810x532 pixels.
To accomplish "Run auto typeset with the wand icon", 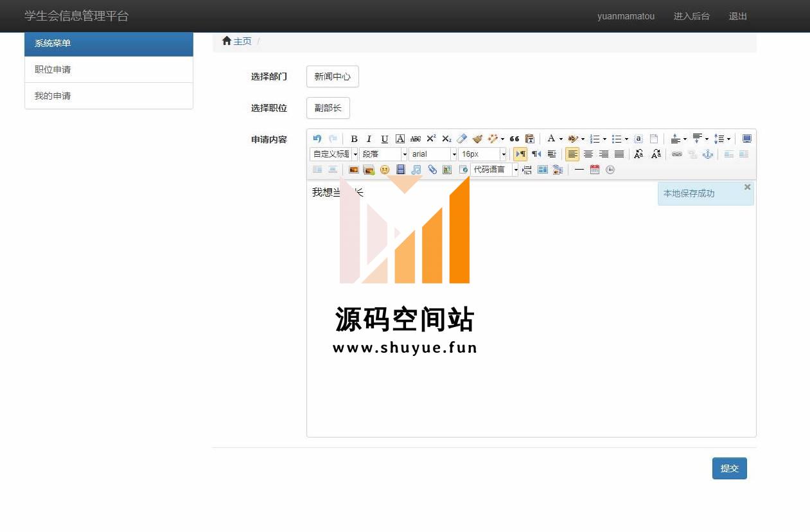I will [493, 139].
